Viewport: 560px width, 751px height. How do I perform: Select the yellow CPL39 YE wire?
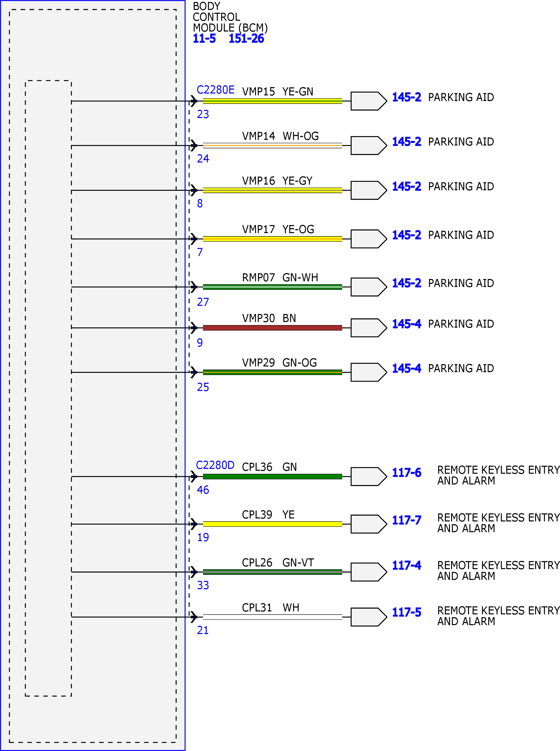coord(272,524)
